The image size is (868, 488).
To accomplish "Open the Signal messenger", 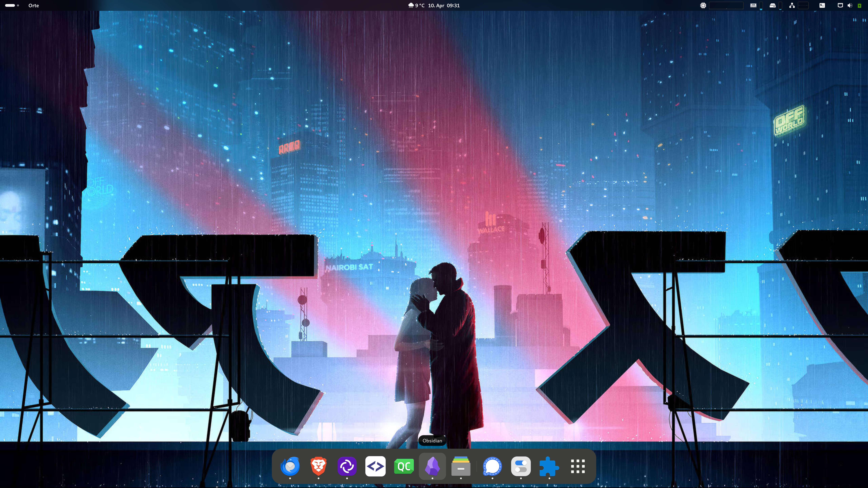I will 492,466.
